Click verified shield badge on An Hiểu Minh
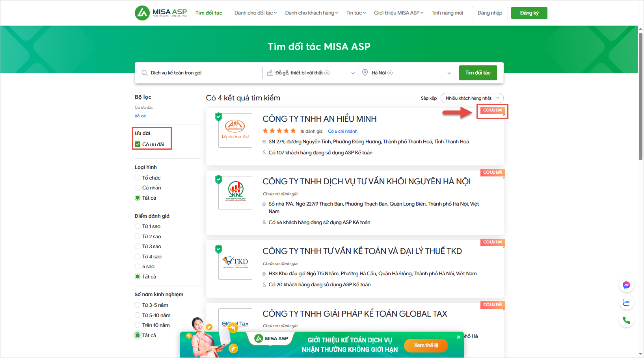 [218, 117]
